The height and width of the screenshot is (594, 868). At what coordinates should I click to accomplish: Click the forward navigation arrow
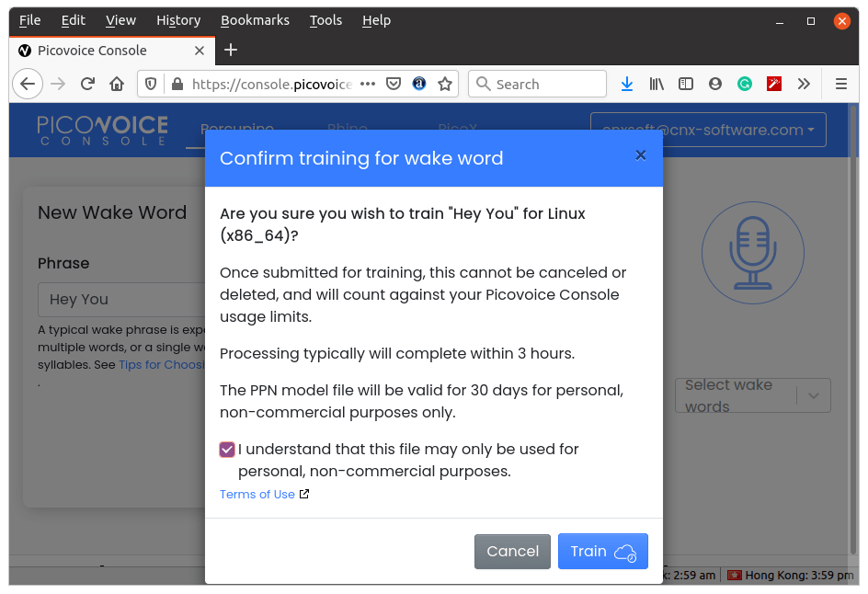click(58, 84)
